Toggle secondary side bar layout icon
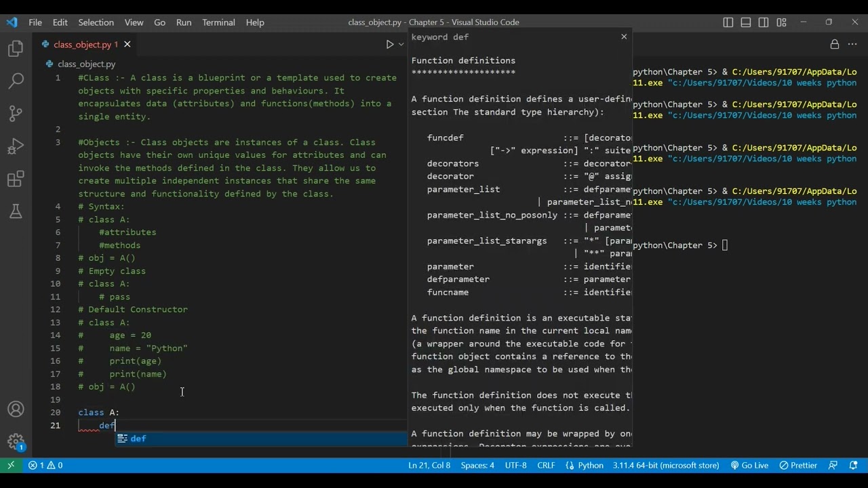This screenshot has height=488, width=868. 764,22
